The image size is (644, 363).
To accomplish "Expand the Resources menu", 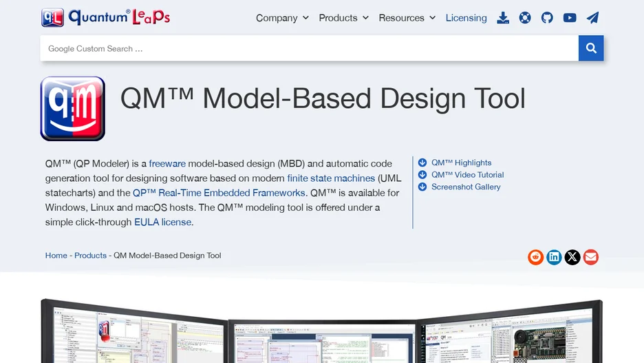I will coord(407,18).
